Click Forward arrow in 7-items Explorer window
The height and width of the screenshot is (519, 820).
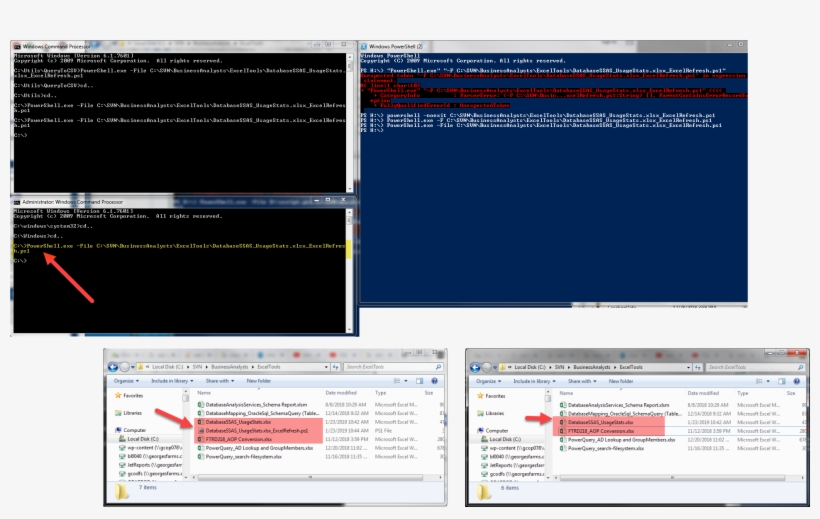tap(124, 367)
